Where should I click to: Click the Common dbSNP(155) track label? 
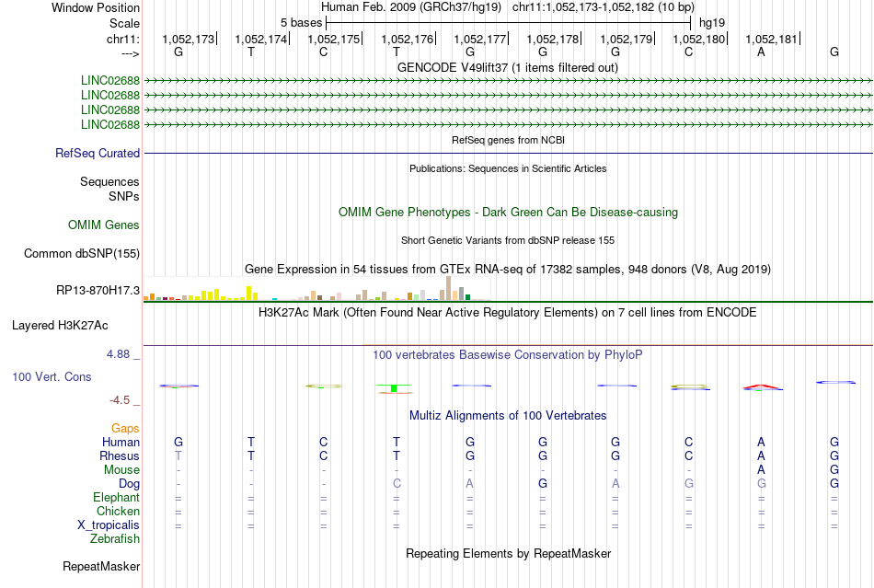pyautogui.click(x=81, y=254)
